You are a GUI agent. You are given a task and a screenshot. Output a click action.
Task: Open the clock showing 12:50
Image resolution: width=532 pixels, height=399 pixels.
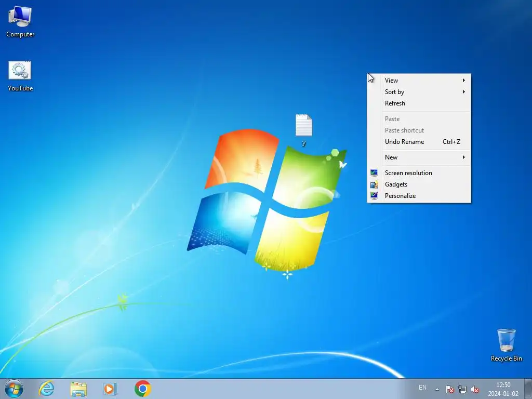coord(503,389)
